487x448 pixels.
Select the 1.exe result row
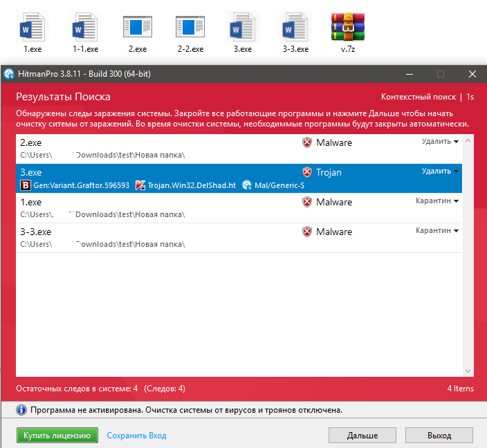239,208
